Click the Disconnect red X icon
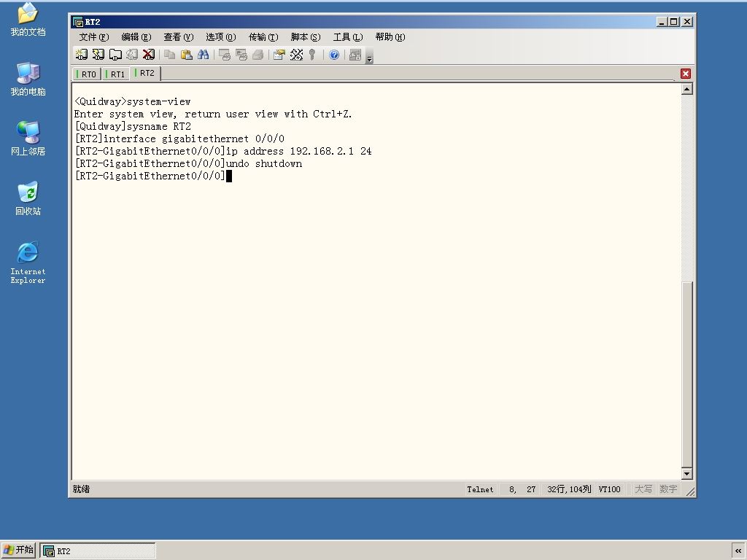 [x=149, y=55]
